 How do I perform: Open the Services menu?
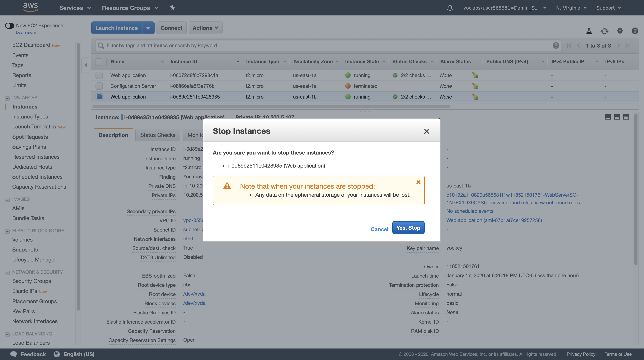[x=75, y=8]
